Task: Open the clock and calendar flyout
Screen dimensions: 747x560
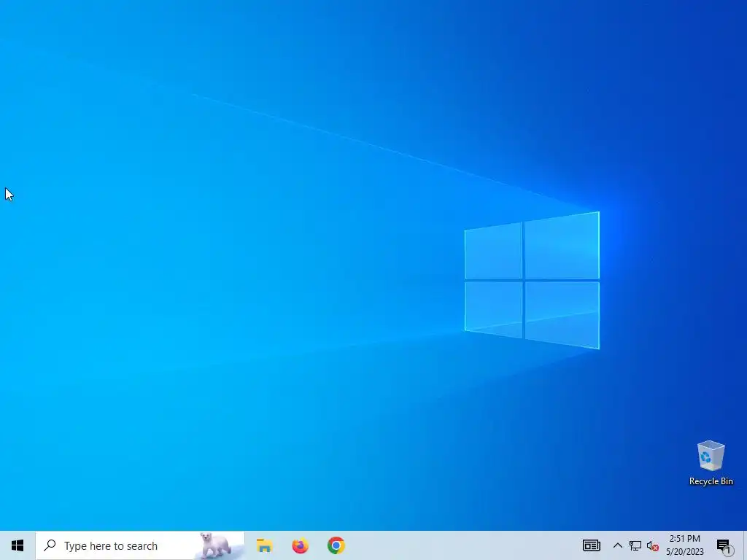Action: [684, 545]
